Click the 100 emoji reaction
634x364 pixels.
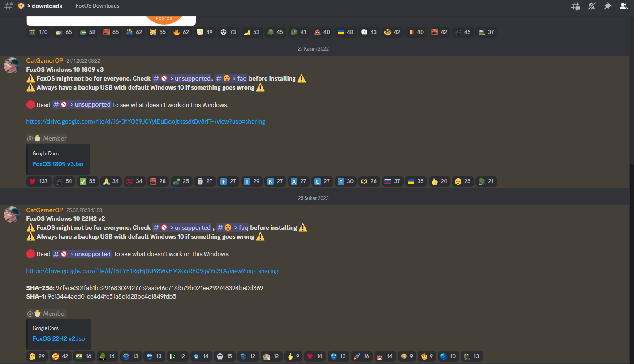[x=134, y=181]
